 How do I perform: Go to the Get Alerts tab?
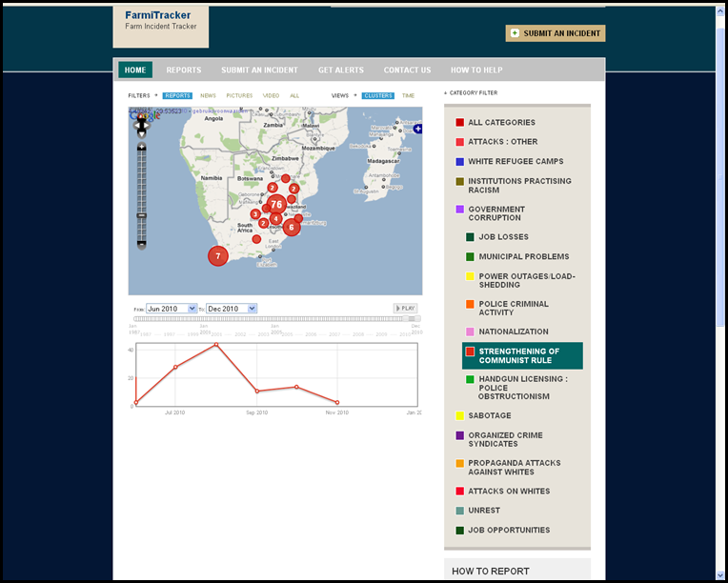(341, 70)
